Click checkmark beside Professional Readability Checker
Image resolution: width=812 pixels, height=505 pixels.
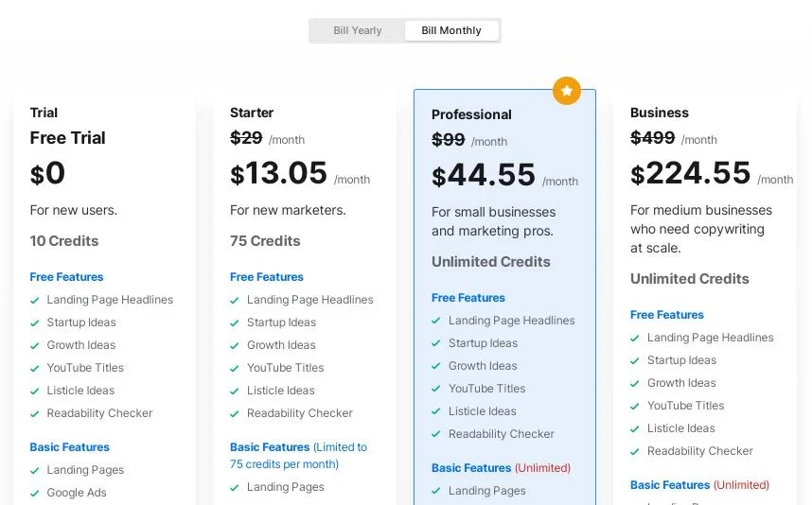coord(436,434)
